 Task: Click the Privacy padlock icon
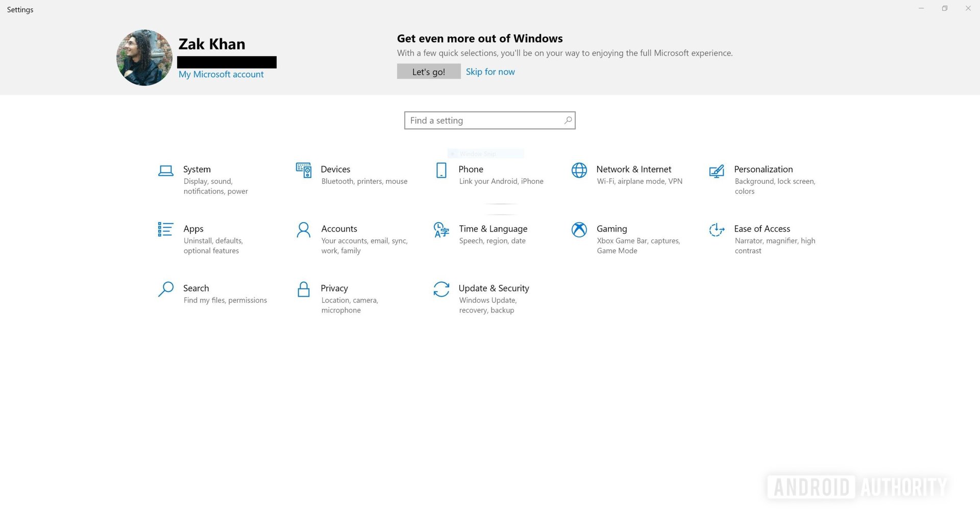point(304,289)
